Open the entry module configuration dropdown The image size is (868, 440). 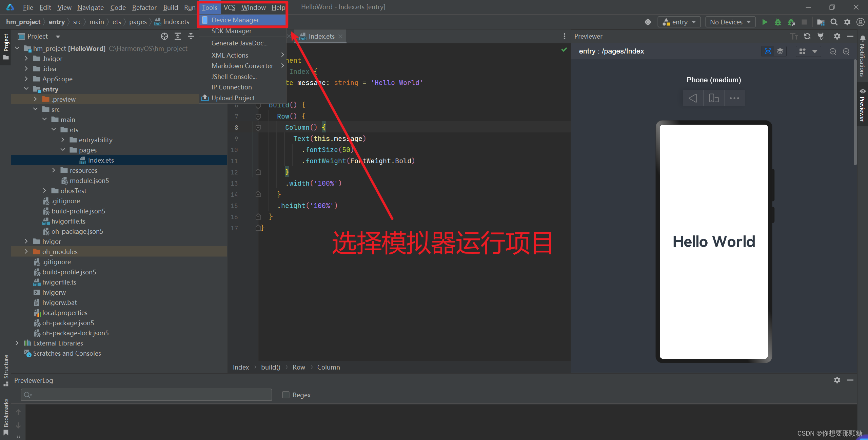click(x=679, y=22)
